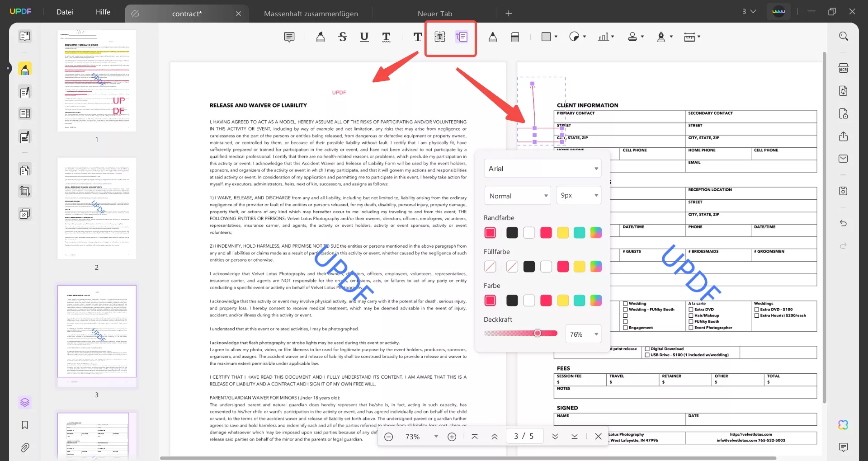Switch to the contract* tab
Screen dimensions: 868x461
(x=187, y=14)
